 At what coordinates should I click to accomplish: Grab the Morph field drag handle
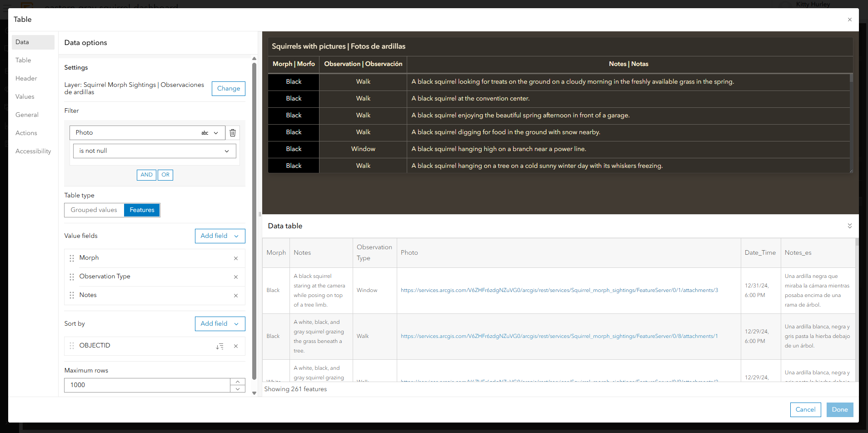coord(72,258)
